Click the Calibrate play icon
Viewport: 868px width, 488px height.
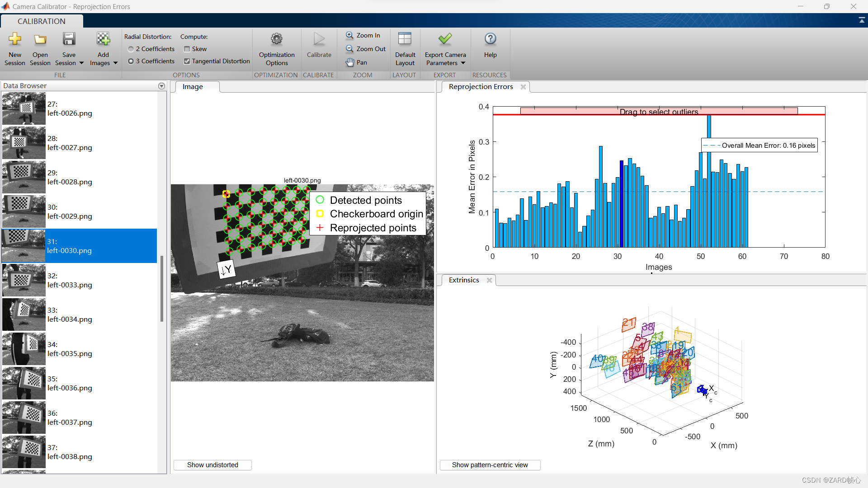tap(319, 39)
